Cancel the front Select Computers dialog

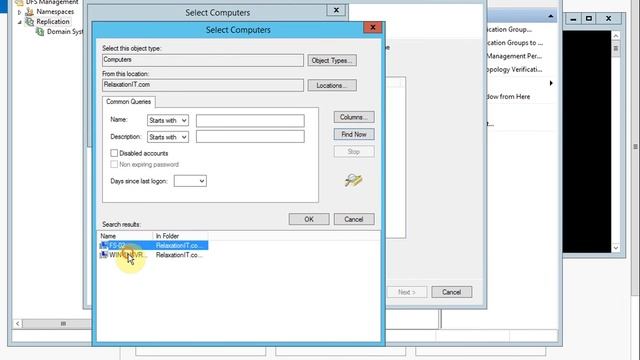click(354, 219)
